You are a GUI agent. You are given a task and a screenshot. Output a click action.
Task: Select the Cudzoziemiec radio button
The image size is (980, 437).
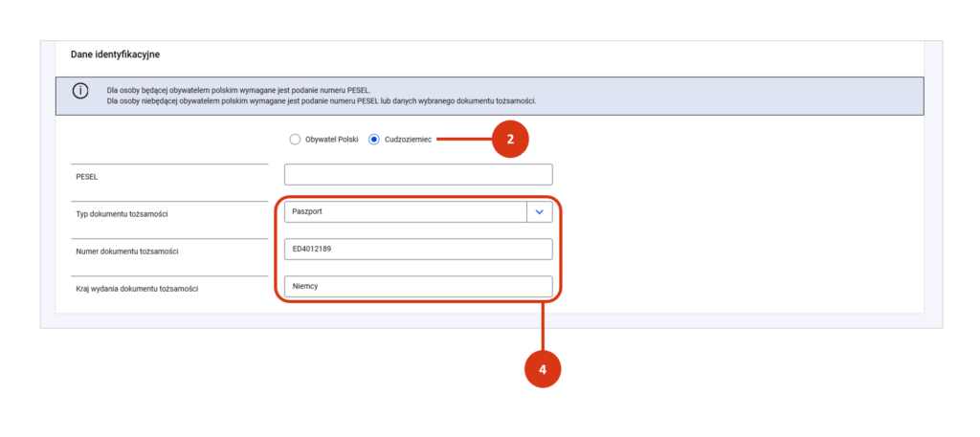(x=374, y=140)
